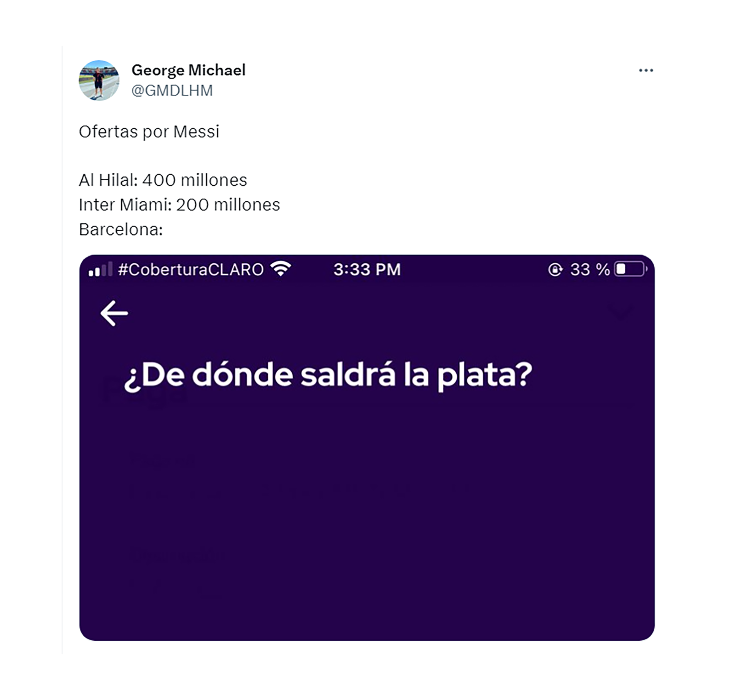The image size is (730, 700).
Task: Click the rotation lock status icon
Action: point(555,269)
